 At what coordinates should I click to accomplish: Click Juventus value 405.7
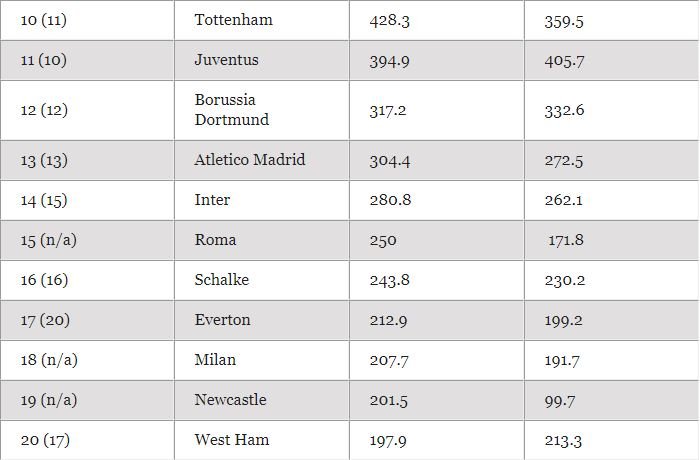[564, 61]
